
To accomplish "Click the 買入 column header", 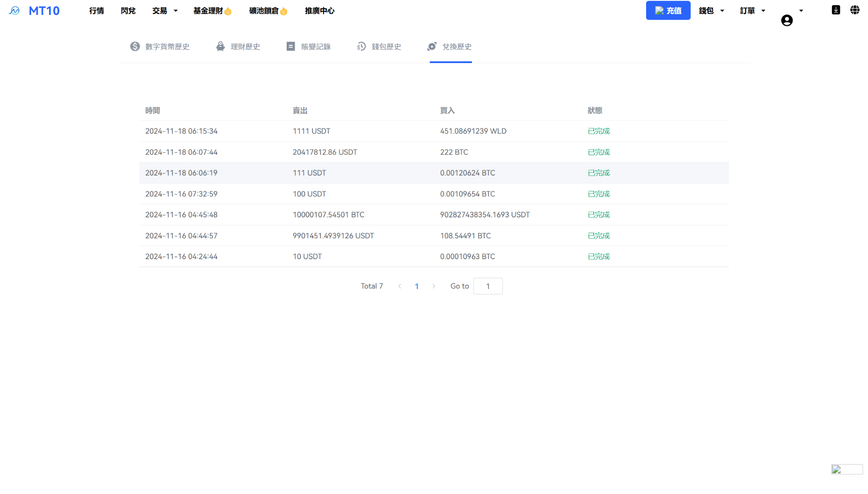I will (447, 110).
